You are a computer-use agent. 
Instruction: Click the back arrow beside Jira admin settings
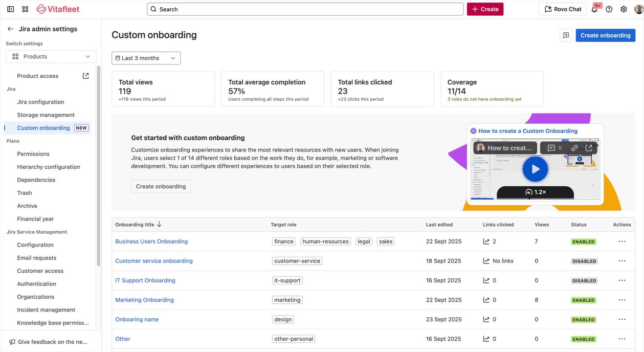coord(10,29)
